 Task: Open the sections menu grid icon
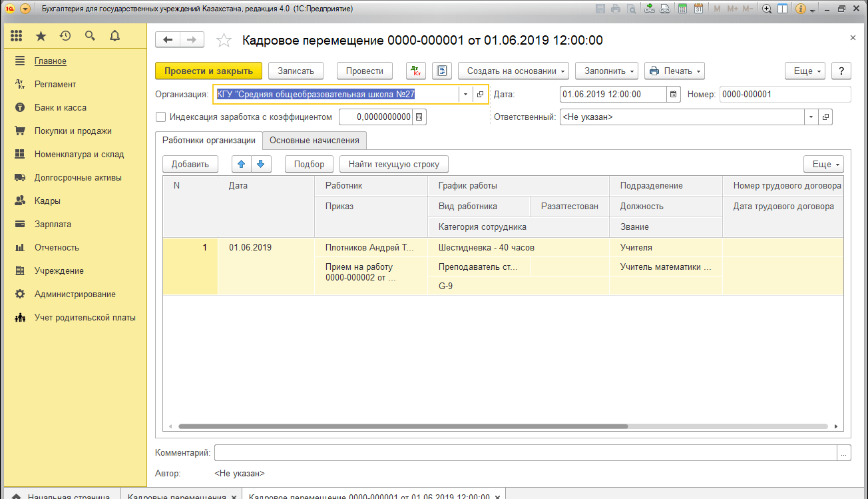pos(17,36)
